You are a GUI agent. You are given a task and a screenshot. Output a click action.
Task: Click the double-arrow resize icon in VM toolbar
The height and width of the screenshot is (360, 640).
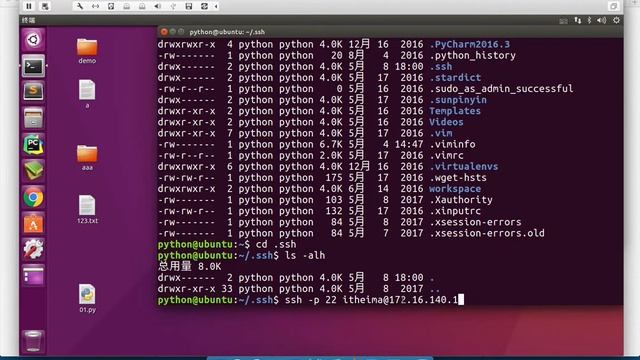click(x=96, y=6)
